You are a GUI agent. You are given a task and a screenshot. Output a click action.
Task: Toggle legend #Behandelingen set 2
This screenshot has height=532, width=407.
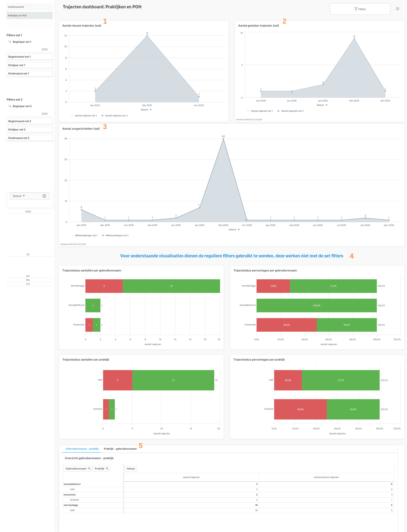pyautogui.click(x=115, y=235)
